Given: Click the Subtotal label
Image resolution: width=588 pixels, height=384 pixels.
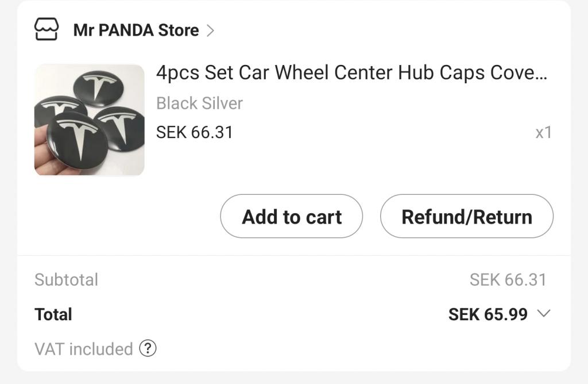Looking at the screenshot, I should click(67, 279).
